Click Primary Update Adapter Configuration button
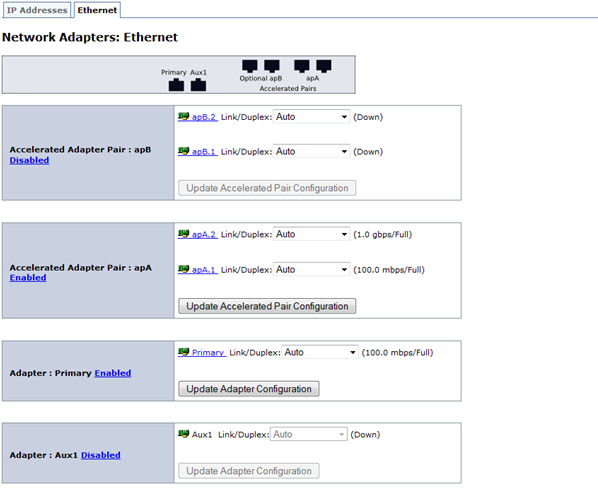The height and width of the screenshot is (490, 598). 249,389
